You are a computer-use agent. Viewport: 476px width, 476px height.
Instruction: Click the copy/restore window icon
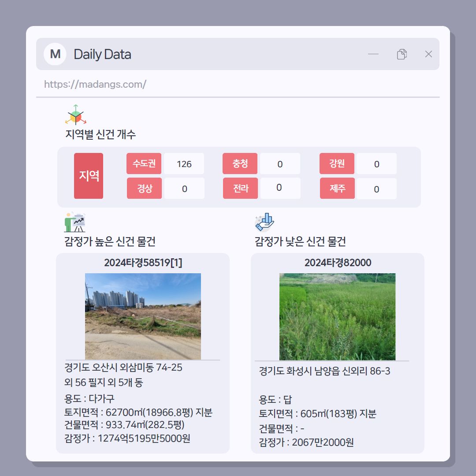click(x=402, y=54)
